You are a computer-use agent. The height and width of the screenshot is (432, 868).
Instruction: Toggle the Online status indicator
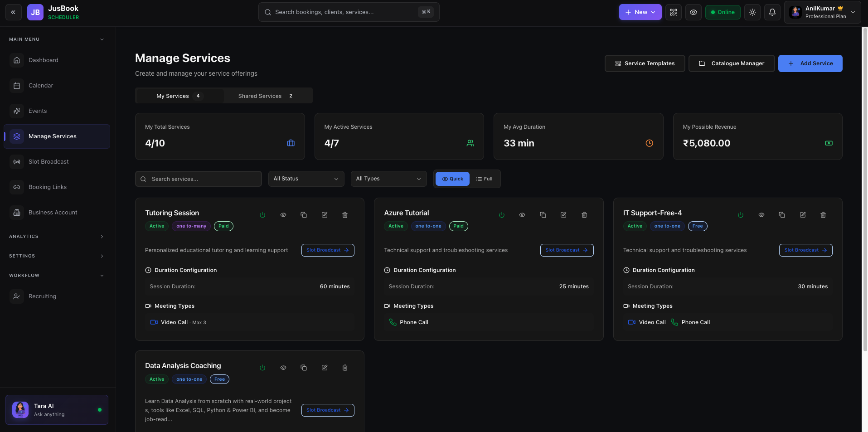point(723,12)
